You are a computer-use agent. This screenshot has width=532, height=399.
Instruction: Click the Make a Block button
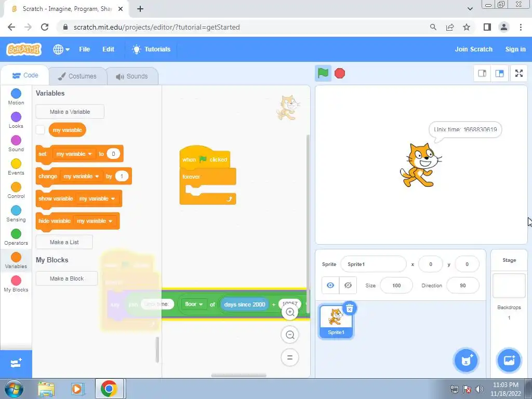[x=66, y=278]
